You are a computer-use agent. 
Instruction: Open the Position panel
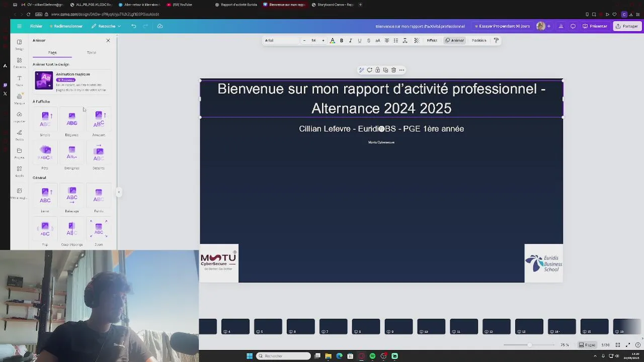(479, 40)
